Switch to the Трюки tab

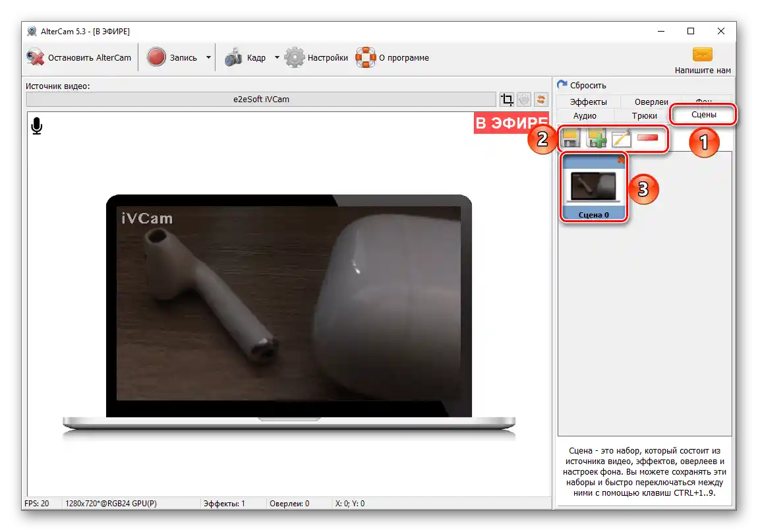(x=645, y=115)
